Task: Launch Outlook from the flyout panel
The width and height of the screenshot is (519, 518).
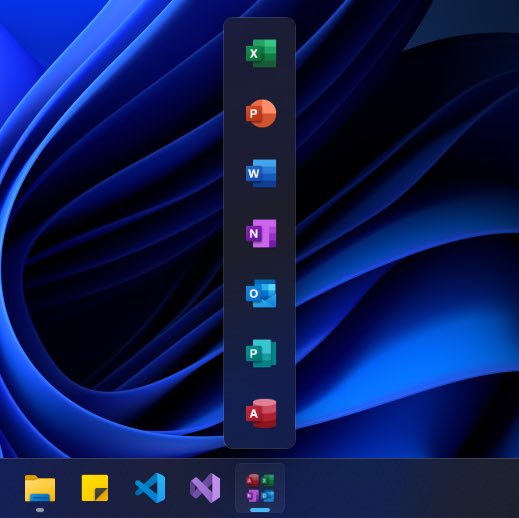Action: 261,293
